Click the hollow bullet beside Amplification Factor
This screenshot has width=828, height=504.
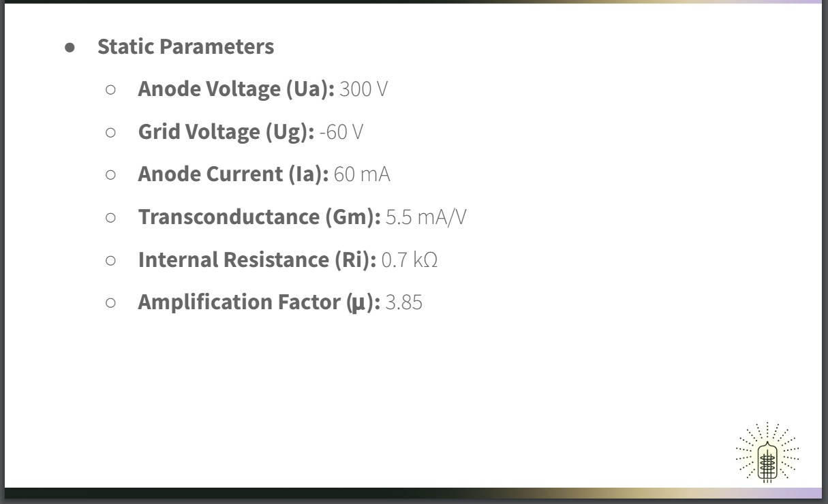(x=111, y=302)
